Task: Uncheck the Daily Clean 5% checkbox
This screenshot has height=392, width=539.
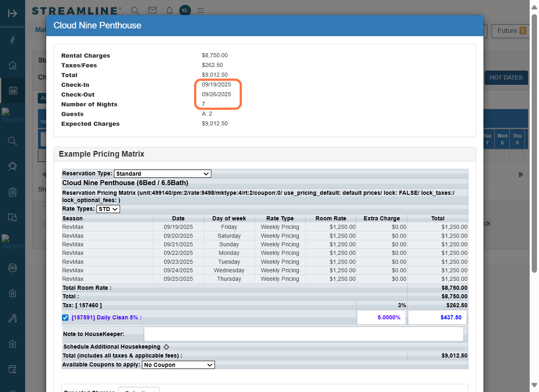Action: pos(65,318)
